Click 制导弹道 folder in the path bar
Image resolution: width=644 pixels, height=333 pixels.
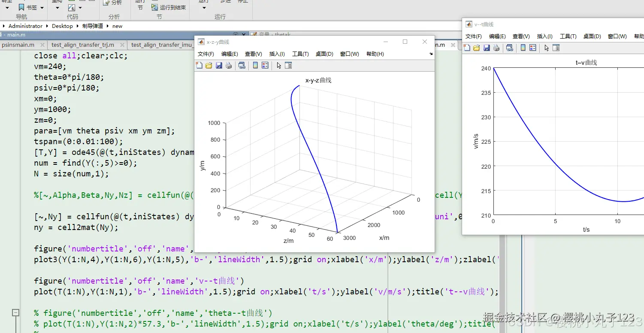click(93, 26)
